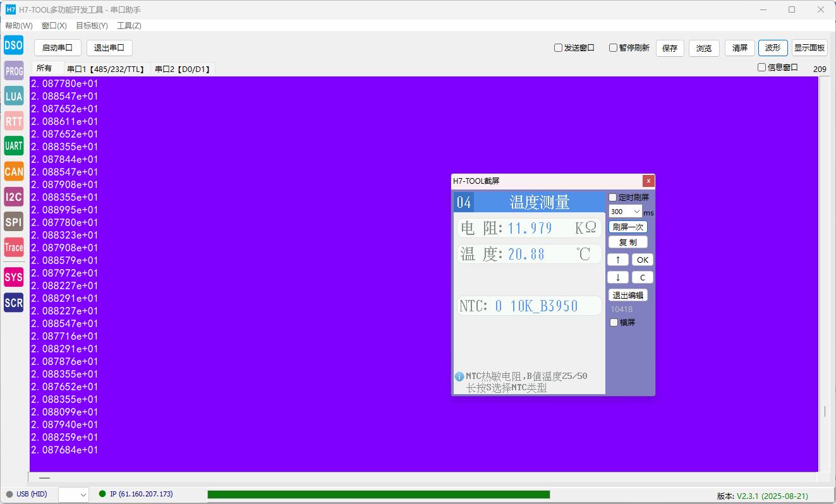Select the I2C sidebar icon
836x504 pixels.
click(13, 196)
